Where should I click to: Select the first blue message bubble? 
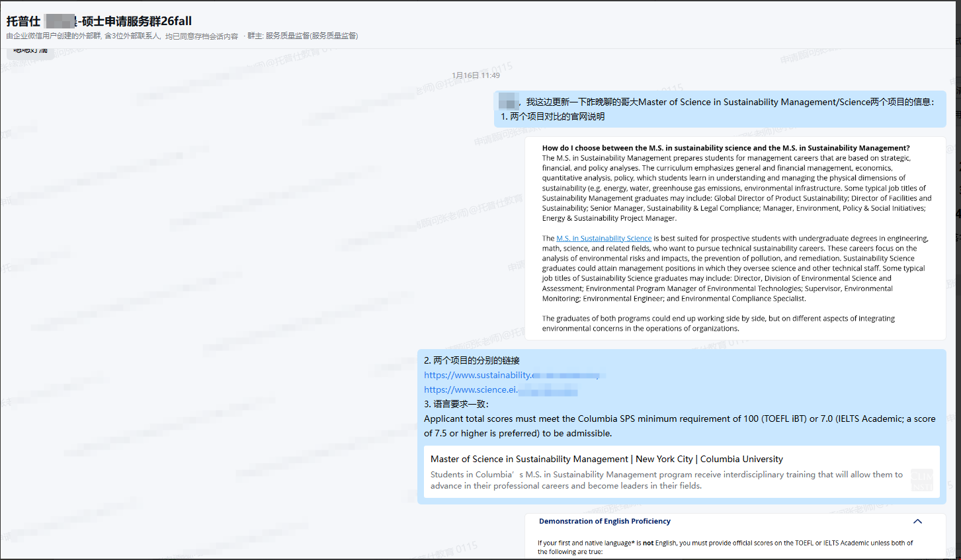tap(721, 108)
